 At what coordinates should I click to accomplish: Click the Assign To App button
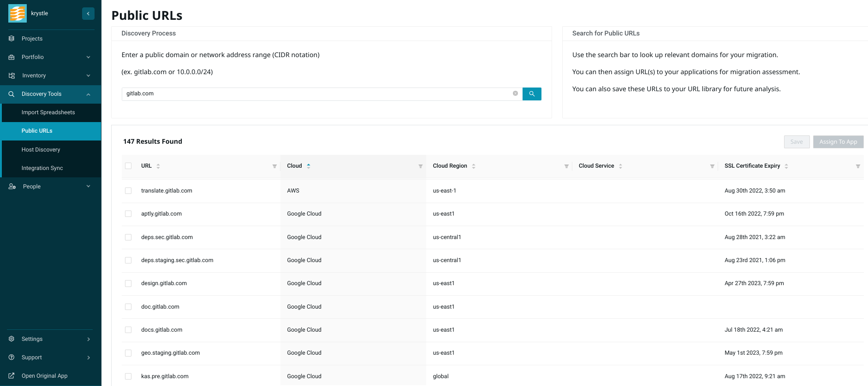838,142
